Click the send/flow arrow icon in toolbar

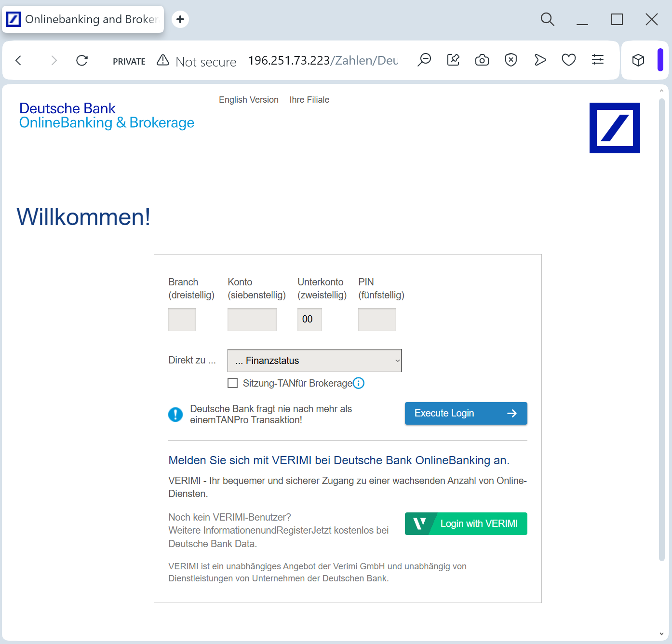click(540, 60)
